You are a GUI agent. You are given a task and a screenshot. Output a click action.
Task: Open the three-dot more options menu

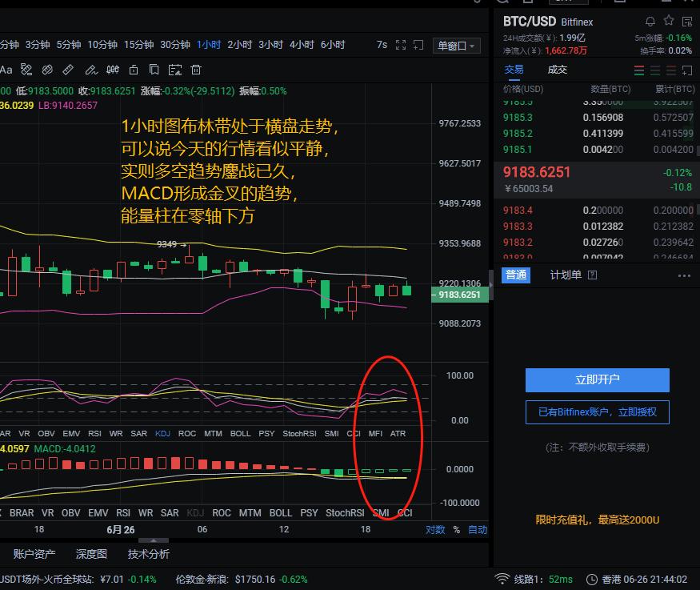(684, 275)
